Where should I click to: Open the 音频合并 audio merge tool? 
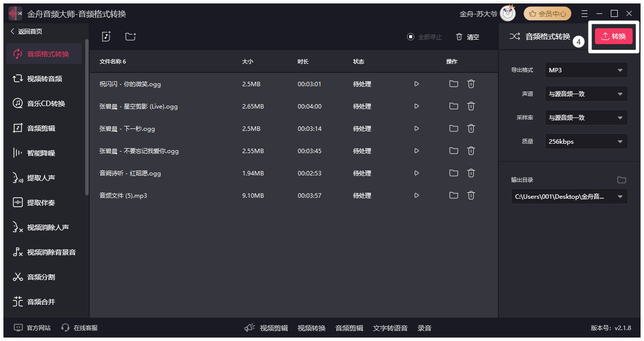[44, 301]
